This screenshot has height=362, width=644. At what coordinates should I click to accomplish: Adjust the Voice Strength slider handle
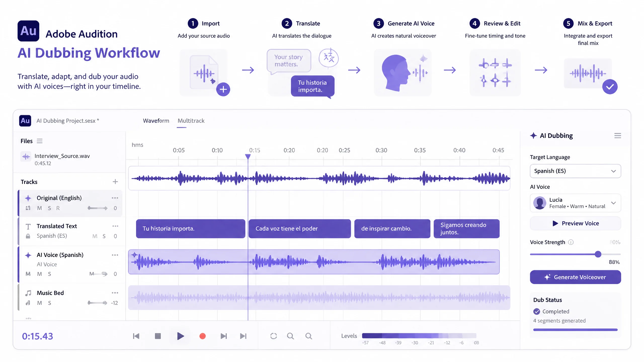pos(598,254)
